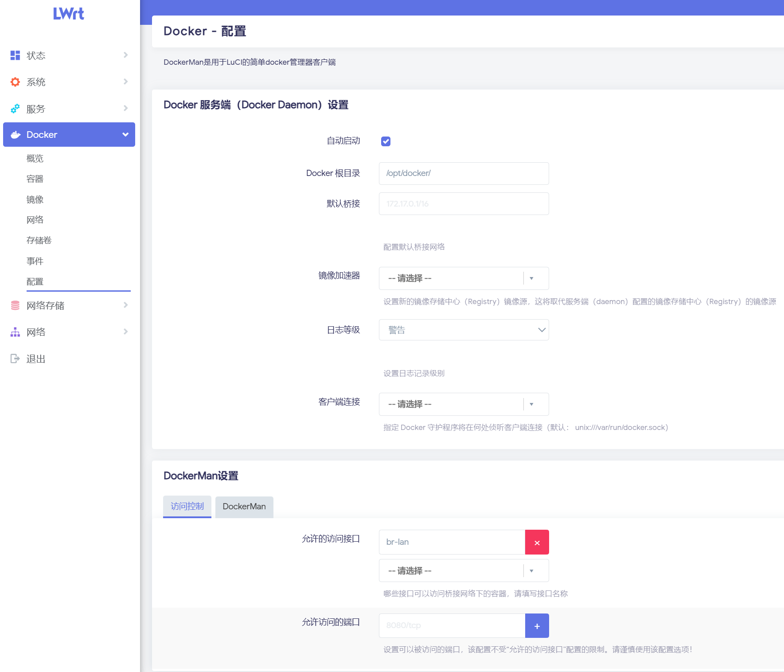Screen dimensions: 784x672
Task: Select the Docker sidebar menu label
Action: click(x=42, y=135)
